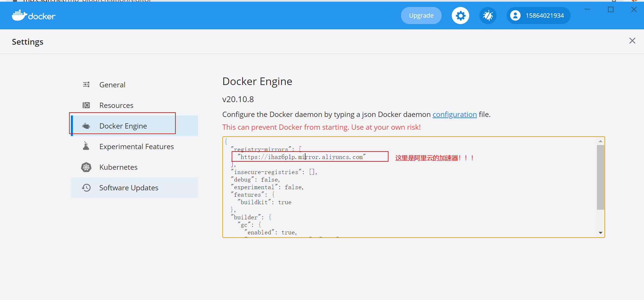Select the General sliders icon

(x=86, y=84)
